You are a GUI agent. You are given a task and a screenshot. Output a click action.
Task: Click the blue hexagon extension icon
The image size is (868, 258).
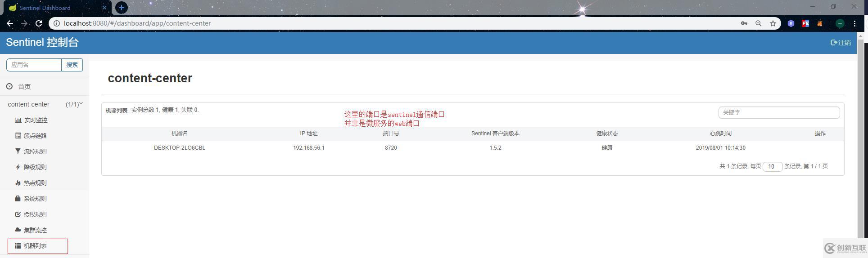tap(791, 23)
